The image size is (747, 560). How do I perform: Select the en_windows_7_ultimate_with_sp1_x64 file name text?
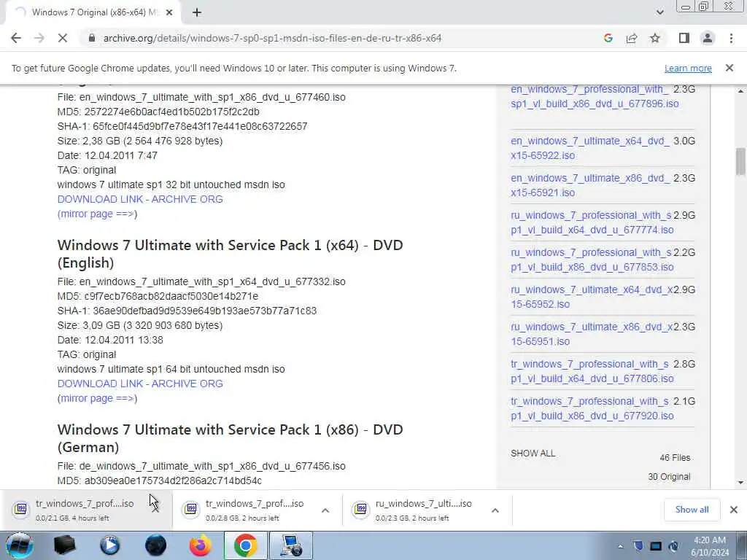[212, 281]
